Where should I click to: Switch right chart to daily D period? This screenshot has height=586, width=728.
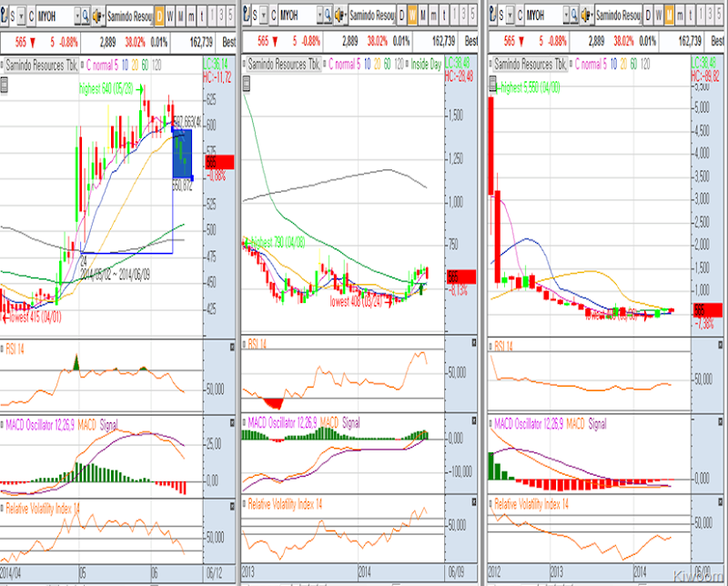click(x=648, y=15)
